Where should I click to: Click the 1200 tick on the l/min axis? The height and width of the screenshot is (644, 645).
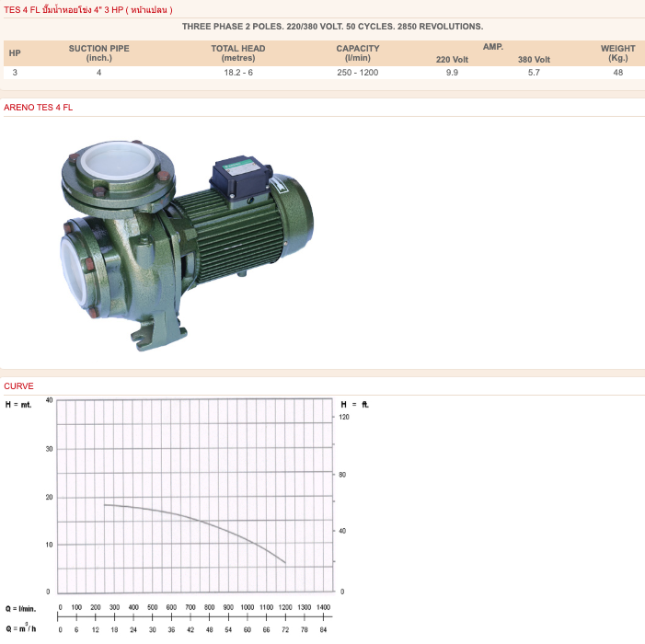click(x=285, y=607)
